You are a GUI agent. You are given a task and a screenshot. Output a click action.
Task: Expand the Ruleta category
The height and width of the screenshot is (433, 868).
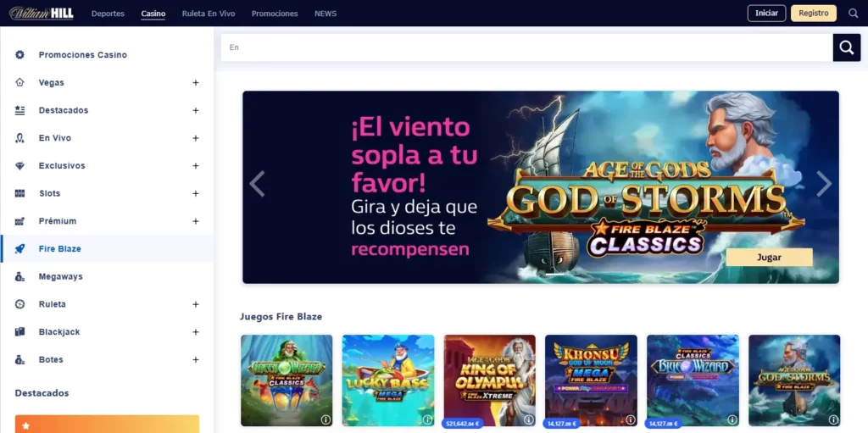coord(196,304)
